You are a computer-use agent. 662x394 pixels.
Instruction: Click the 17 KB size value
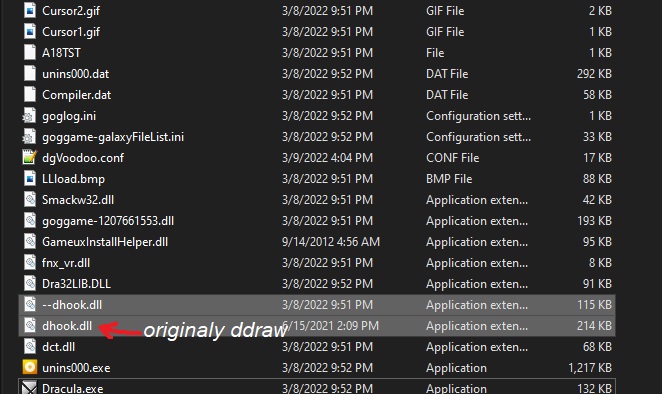[597, 158]
